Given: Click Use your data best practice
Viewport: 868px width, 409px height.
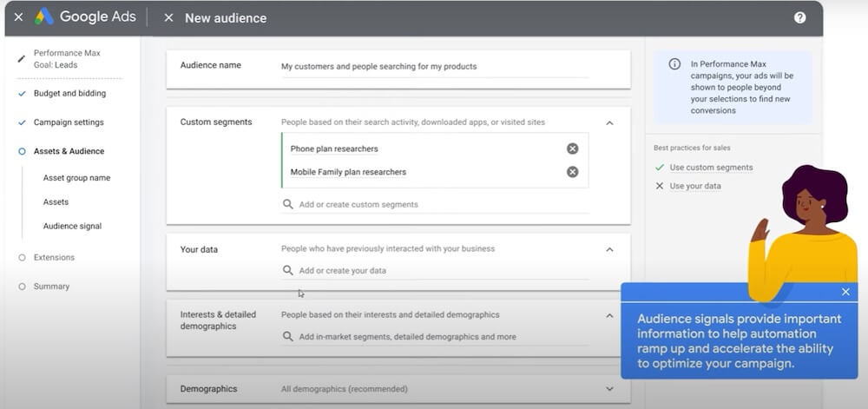Looking at the screenshot, I should 695,186.
